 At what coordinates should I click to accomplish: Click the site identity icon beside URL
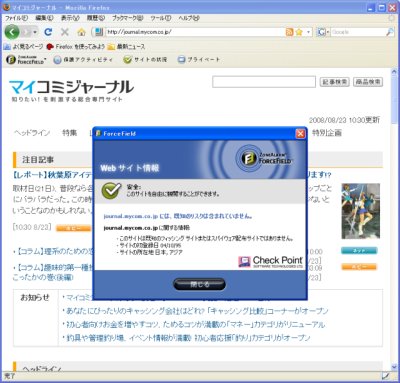click(x=99, y=32)
